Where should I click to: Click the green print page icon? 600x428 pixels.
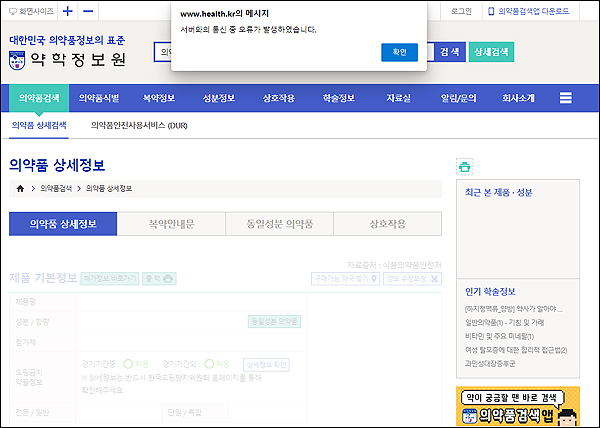coord(465,167)
